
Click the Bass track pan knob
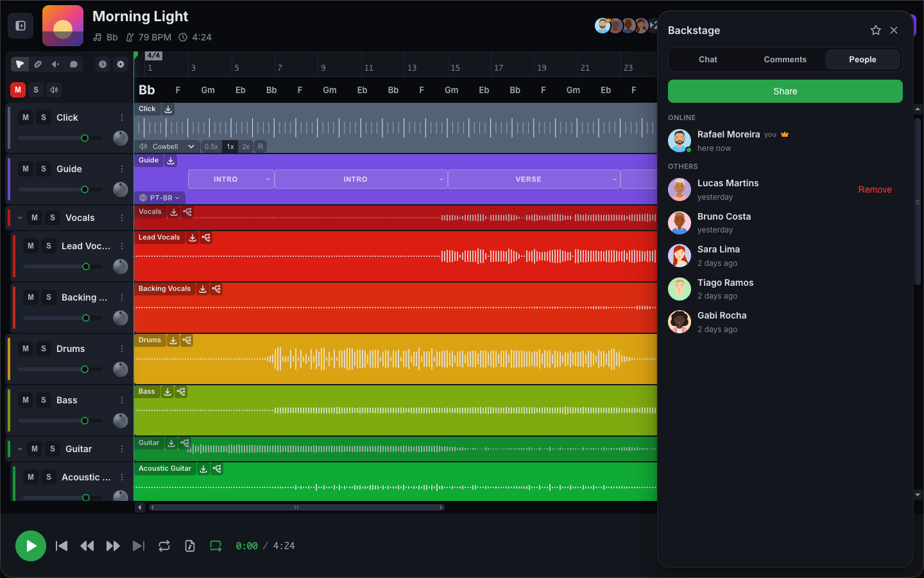pos(121,421)
